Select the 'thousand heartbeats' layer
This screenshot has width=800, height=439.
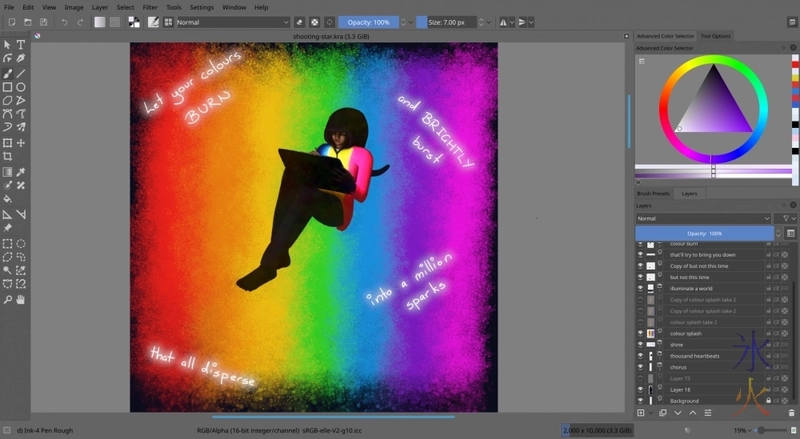point(694,355)
